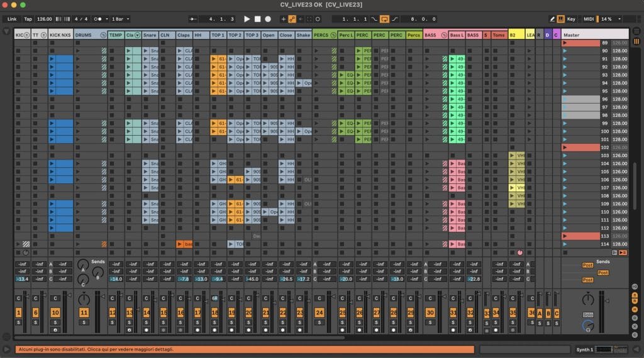Toggle the Draw Mode pencil icon
644x358 pixels.
coord(552,19)
